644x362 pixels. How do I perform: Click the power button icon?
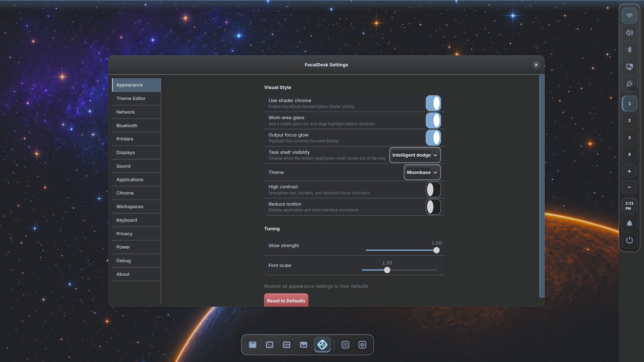[x=629, y=240]
